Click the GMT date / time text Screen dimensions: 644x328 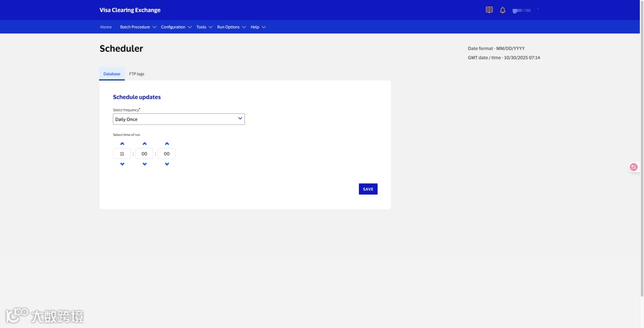click(x=504, y=58)
